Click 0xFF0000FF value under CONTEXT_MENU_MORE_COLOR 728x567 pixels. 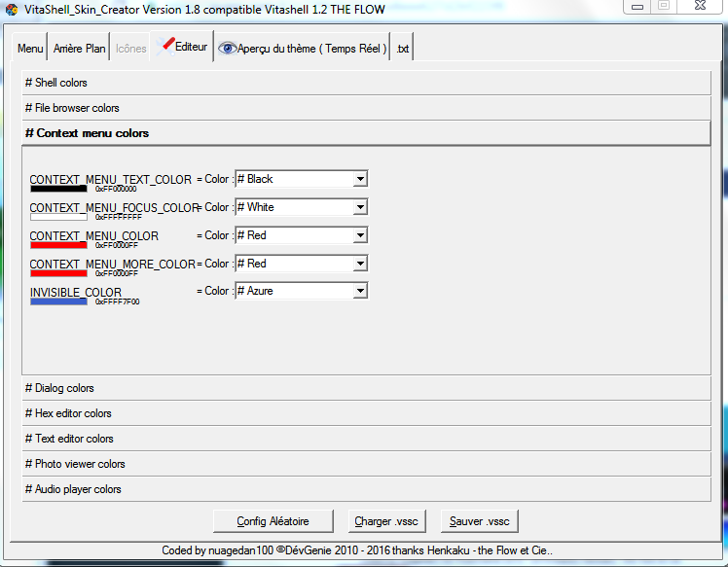pyautogui.click(x=117, y=273)
